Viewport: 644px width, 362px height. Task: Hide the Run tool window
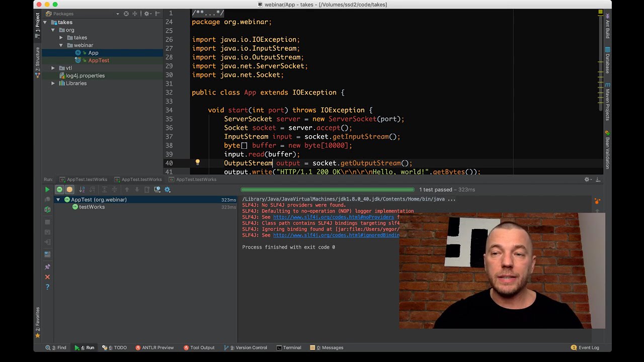coord(598,179)
